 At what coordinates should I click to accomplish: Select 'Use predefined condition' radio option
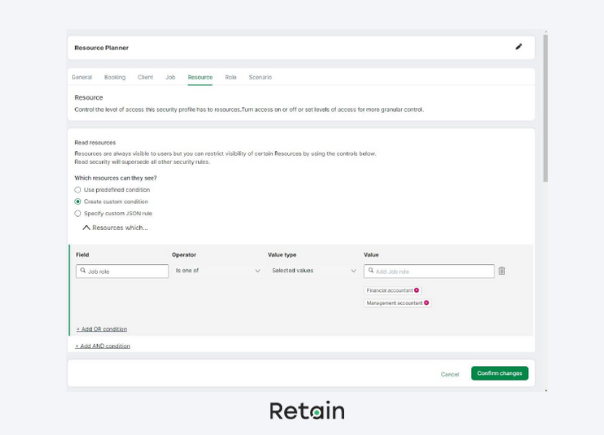click(x=79, y=190)
